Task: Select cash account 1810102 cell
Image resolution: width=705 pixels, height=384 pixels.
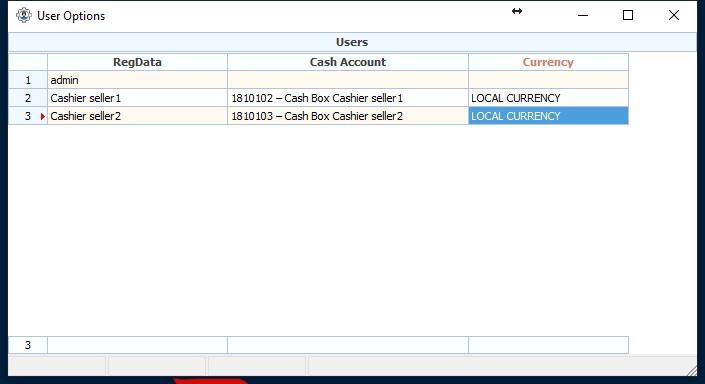Action: pos(348,98)
